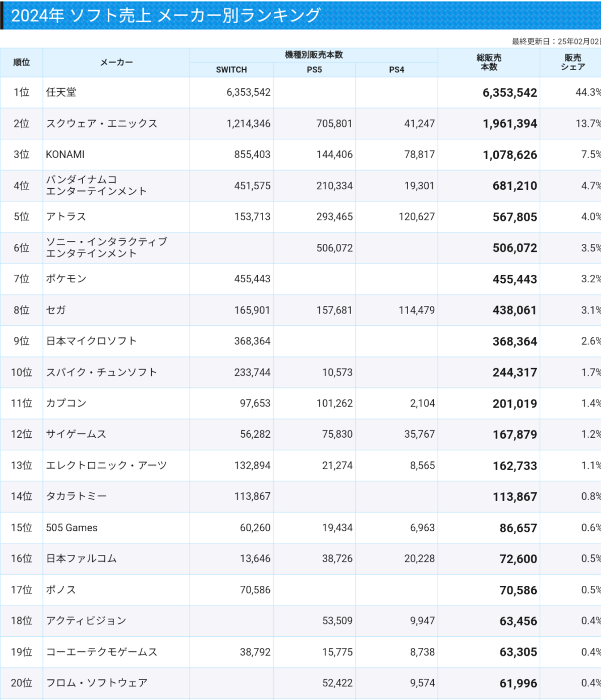
Task: Click the PS5 column header
Action: 314,70
